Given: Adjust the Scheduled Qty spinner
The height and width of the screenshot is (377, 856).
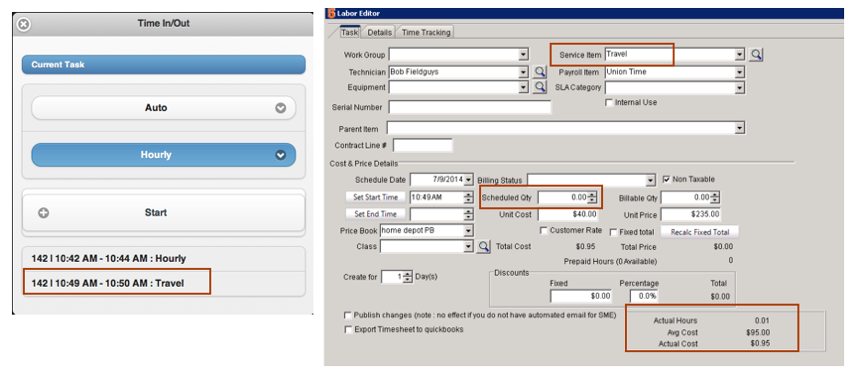Looking at the screenshot, I should pyautogui.click(x=592, y=198).
